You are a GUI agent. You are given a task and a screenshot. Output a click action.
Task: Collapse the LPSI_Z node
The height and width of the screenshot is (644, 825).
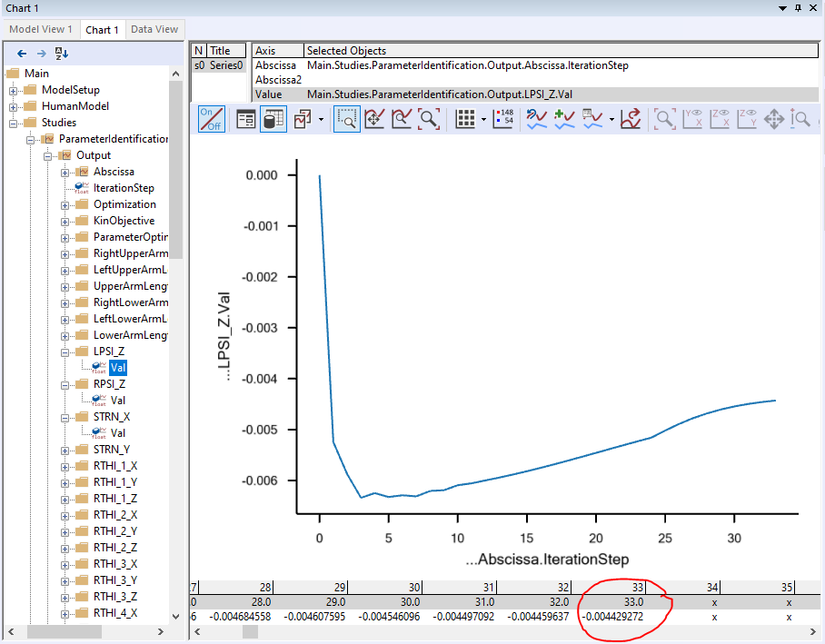[x=63, y=351]
